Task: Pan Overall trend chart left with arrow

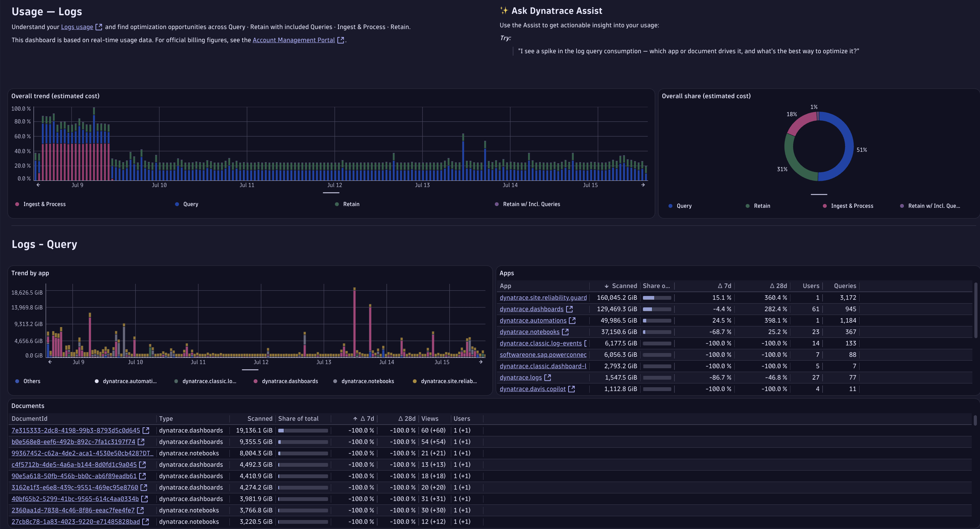Action: [x=38, y=185]
